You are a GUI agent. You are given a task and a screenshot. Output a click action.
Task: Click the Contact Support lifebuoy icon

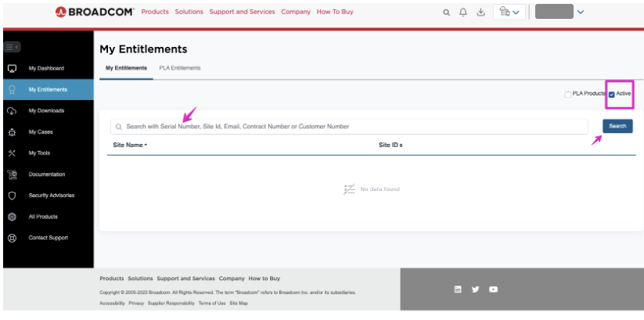coord(12,238)
